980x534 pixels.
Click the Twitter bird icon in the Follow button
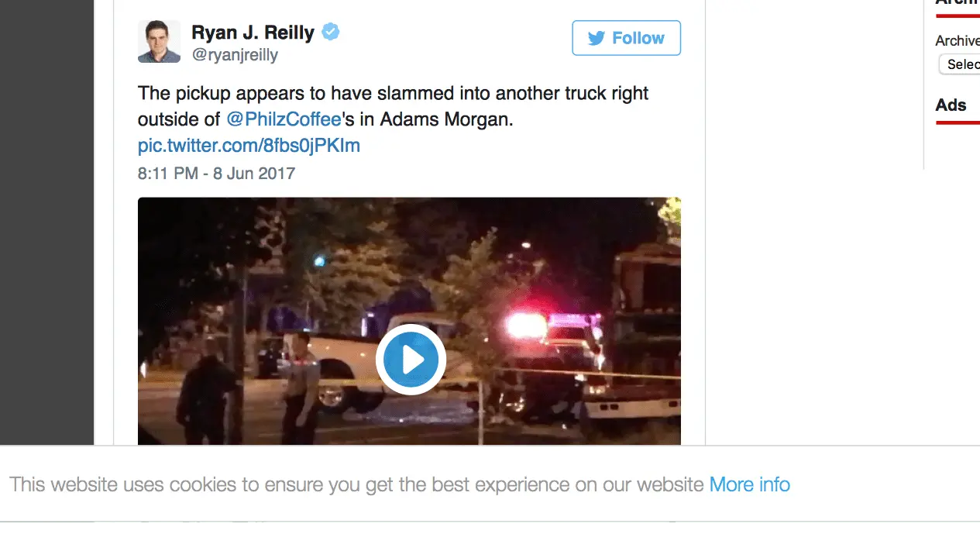coord(596,39)
